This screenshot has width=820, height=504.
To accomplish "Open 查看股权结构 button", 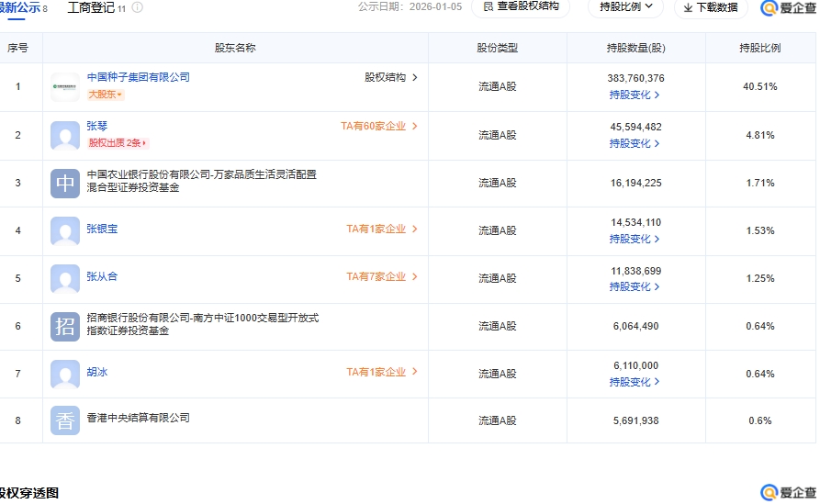I will pyautogui.click(x=521, y=6).
